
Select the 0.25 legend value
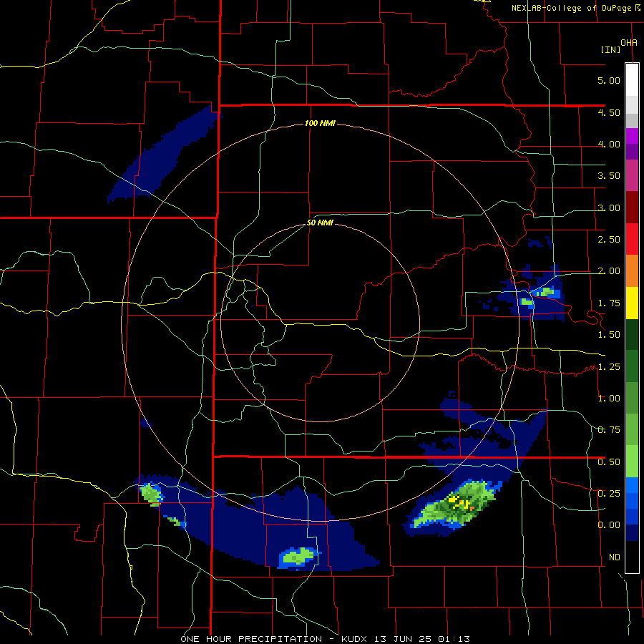609,494
